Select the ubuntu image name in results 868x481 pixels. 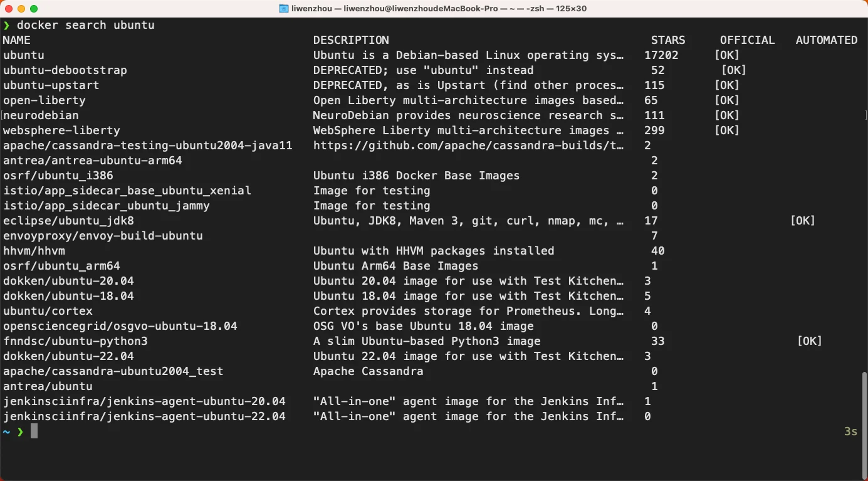coord(23,55)
